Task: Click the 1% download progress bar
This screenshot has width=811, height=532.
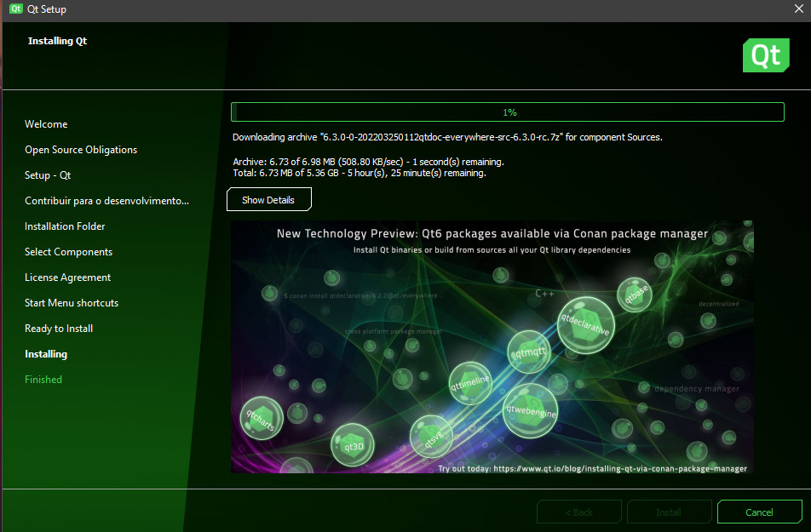Action: (508, 112)
